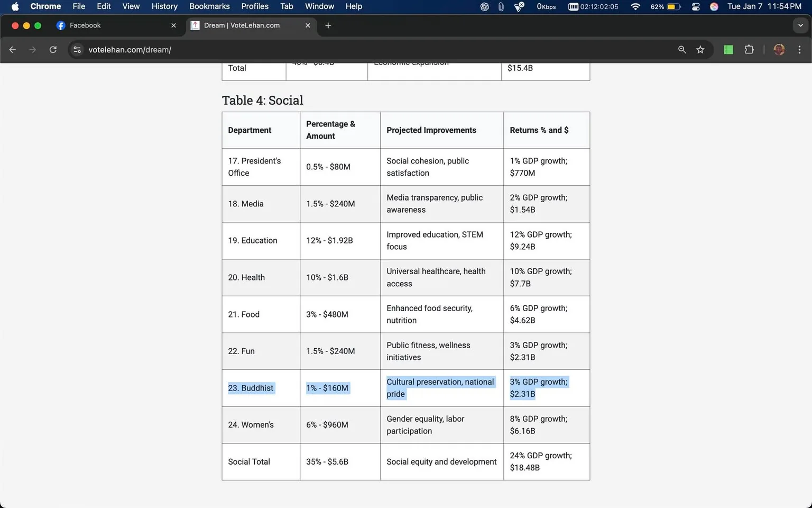Open the Extensions puzzle icon
This screenshot has height=508, width=812.
(x=749, y=50)
